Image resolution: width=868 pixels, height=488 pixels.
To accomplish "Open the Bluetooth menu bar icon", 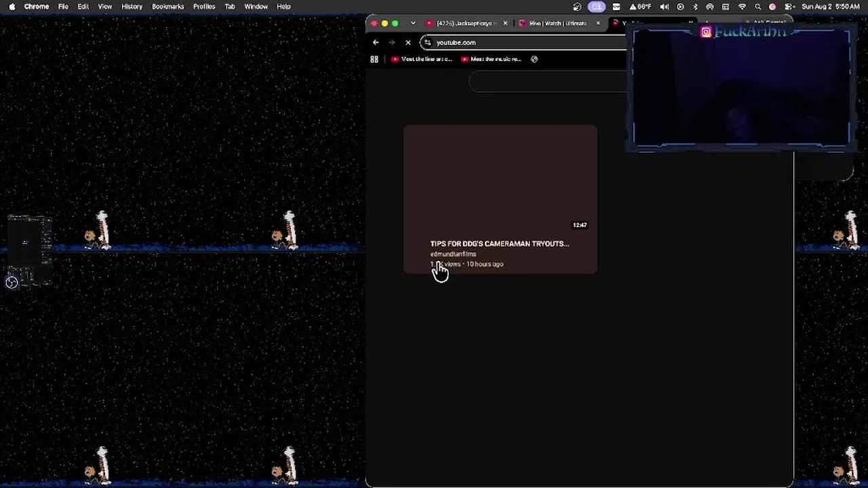I will coord(695,7).
